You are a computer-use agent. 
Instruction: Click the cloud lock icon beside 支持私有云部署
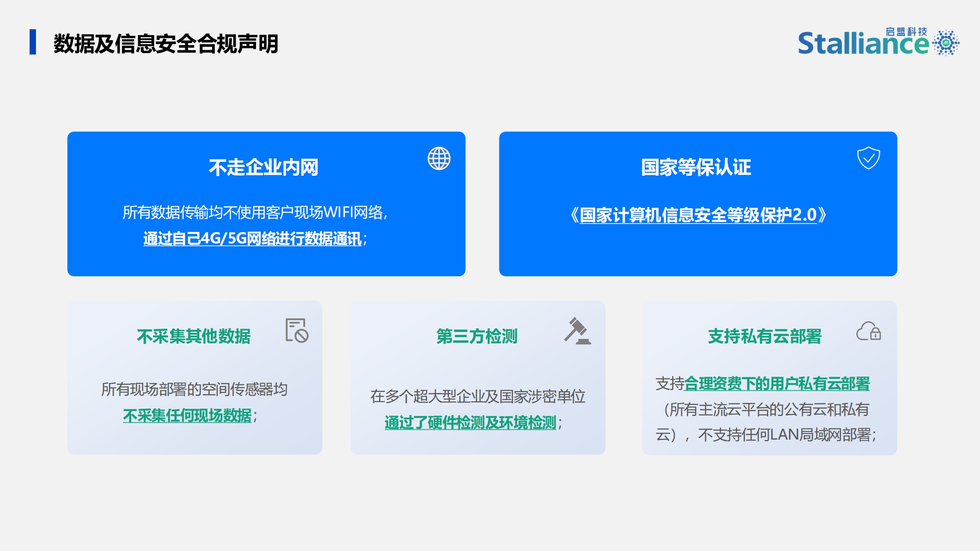click(x=869, y=331)
